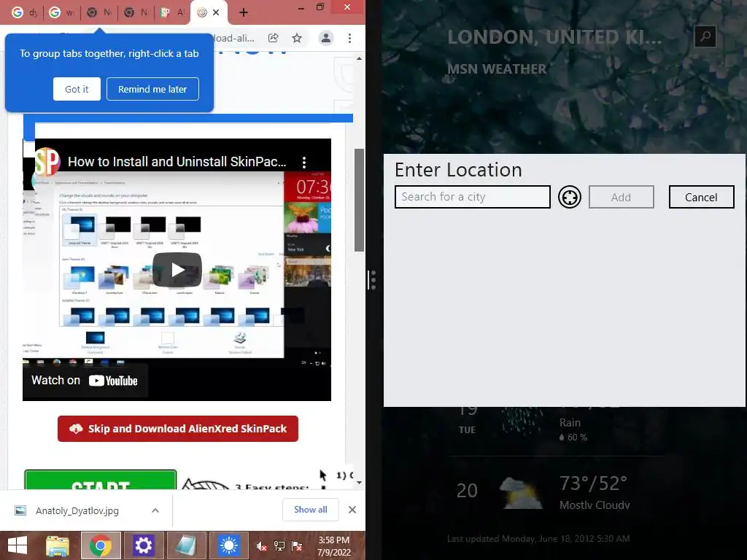Open the video title How to Install and Uninstall SkinPack
The height and width of the screenshot is (560, 747).
coord(177,162)
